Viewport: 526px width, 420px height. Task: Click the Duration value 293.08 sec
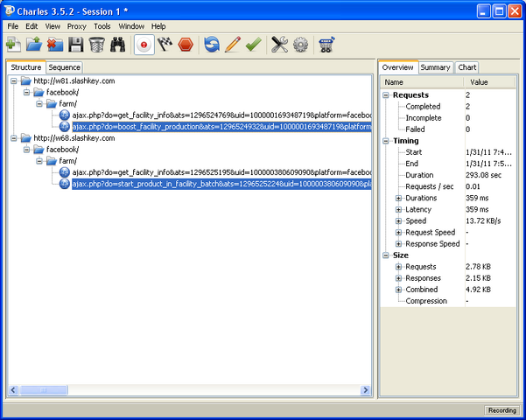click(483, 175)
